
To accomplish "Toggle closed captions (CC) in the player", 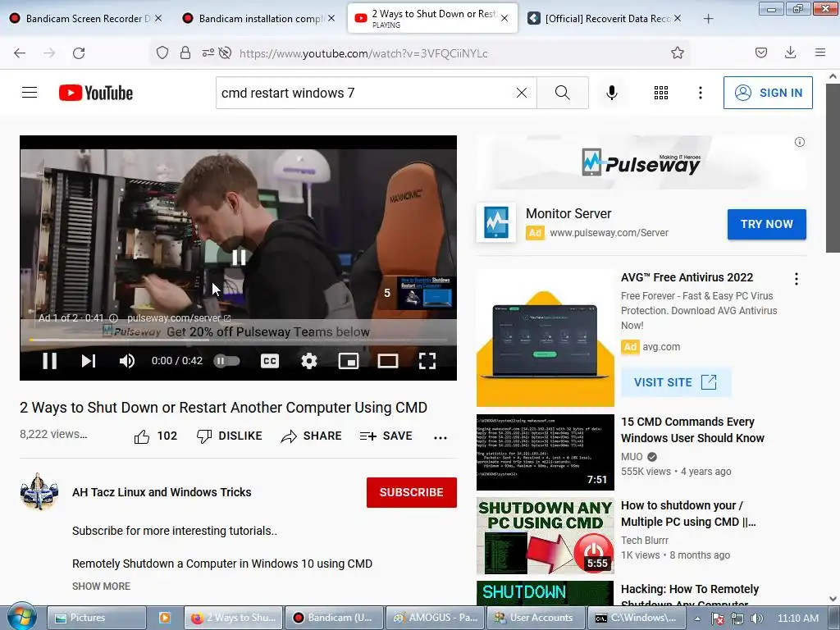I will click(x=269, y=361).
